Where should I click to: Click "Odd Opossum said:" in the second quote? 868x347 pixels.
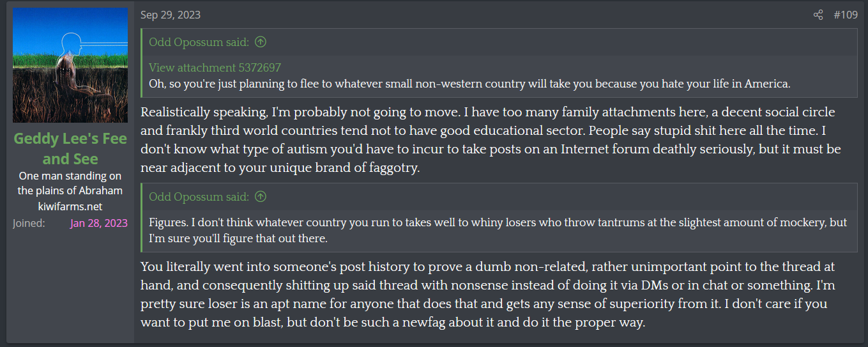coord(199,197)
